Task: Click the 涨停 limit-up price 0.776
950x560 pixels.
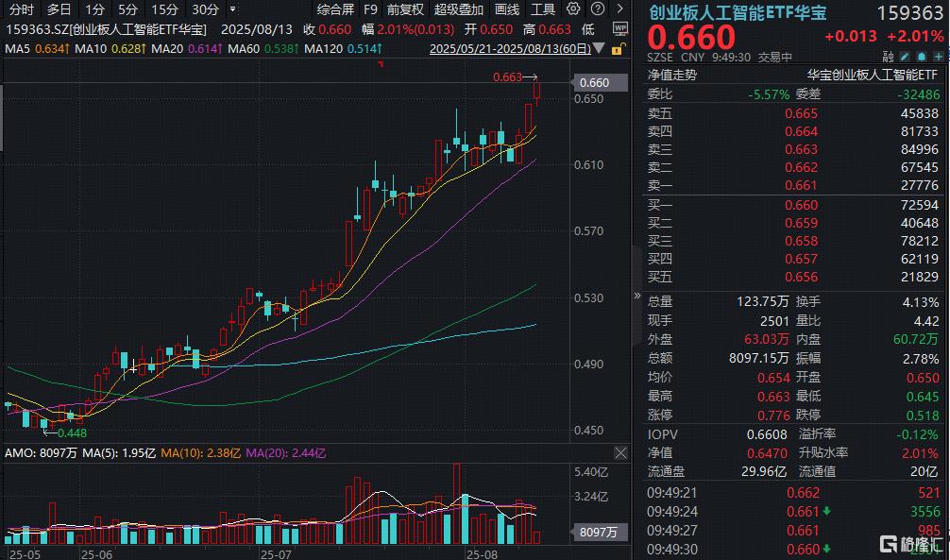Action: [773, 416]
